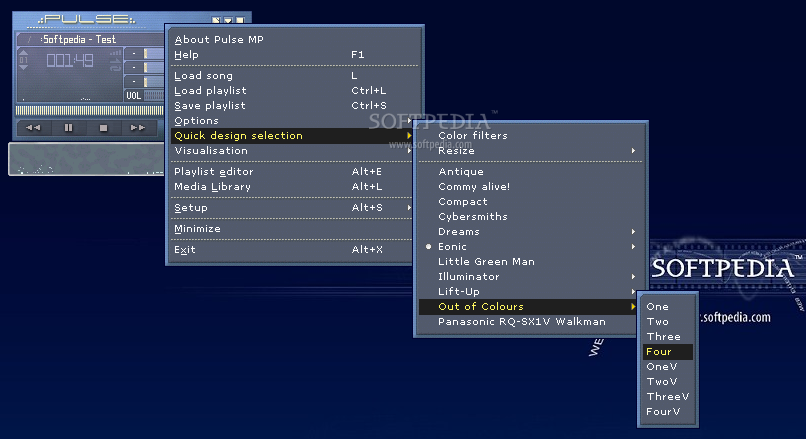The image size is (806, 439).
Task: Open Color filters
Action: tap(529, 135)
